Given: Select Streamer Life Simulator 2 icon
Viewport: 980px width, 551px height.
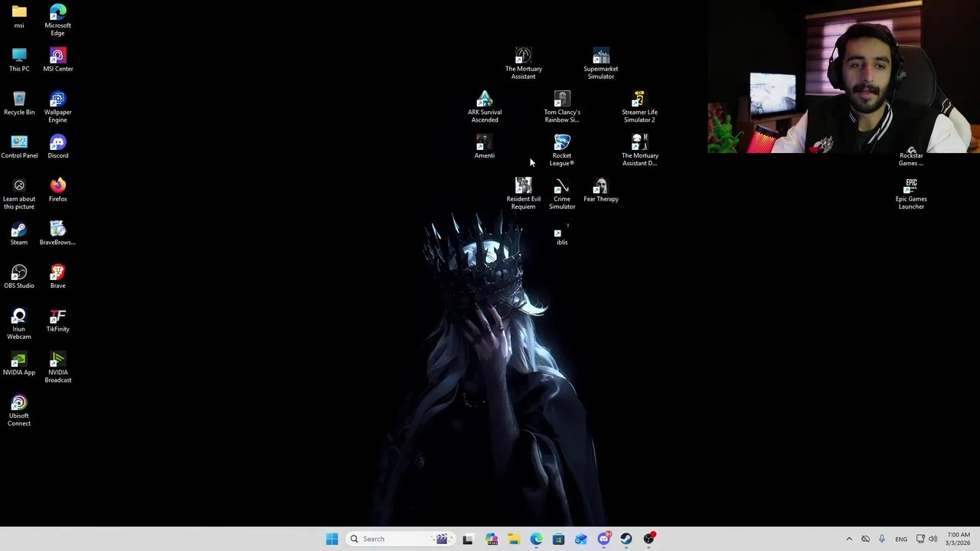Looking at the screenshot, I should 639,107.
